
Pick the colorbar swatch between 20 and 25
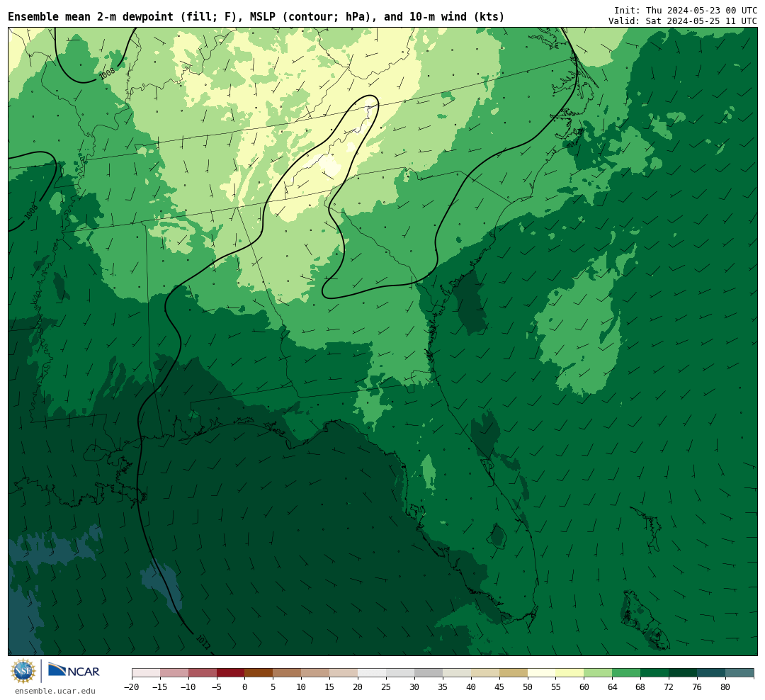(x=373, y=673)
